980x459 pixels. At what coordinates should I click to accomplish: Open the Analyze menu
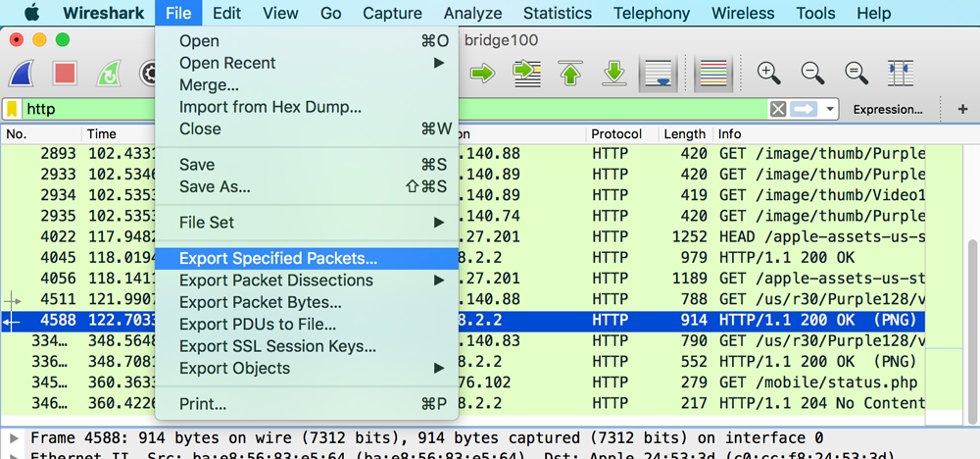[472, 13]
